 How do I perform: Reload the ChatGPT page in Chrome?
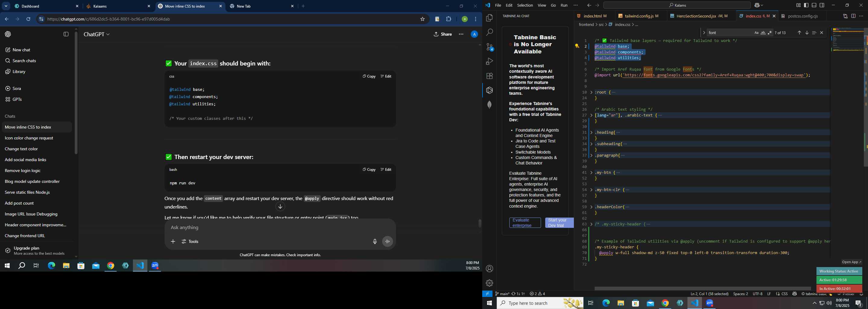(28, 19)
